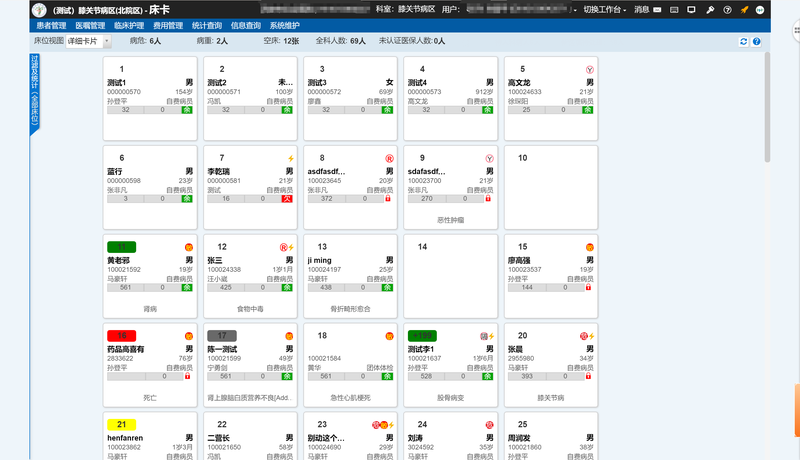The width and height of the screenshot is (800, 460).
Task: Click the red lock icon on bed 16
Action: [187, 376]
